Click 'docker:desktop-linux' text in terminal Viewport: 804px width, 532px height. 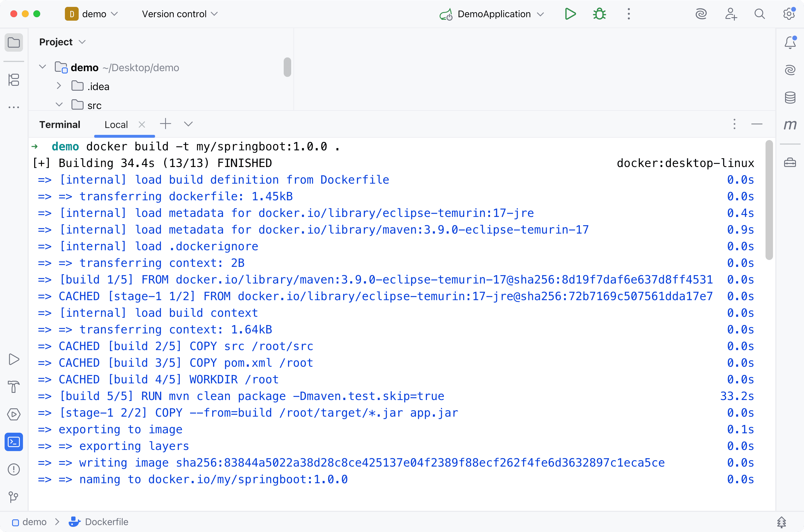pos(685,163)
